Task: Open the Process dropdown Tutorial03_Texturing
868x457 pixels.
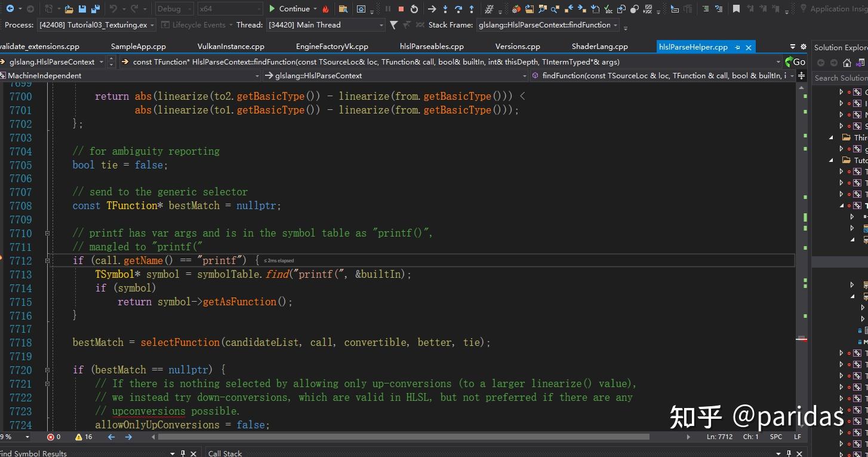Action: (97, 25)
